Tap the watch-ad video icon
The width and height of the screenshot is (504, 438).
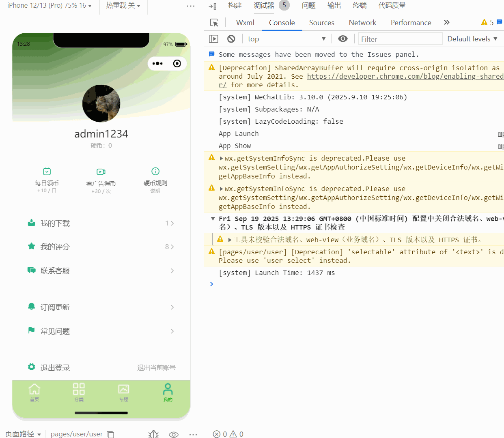[101, 172]
